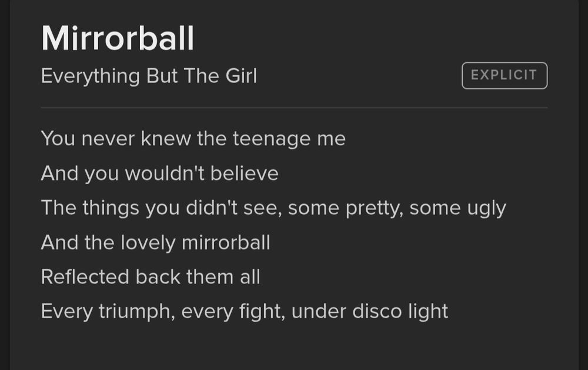Image resolution: width=588 pixels, height=370 pixels.
Task: Click the divider line under the artist name
Action: [x=294, y=108]
